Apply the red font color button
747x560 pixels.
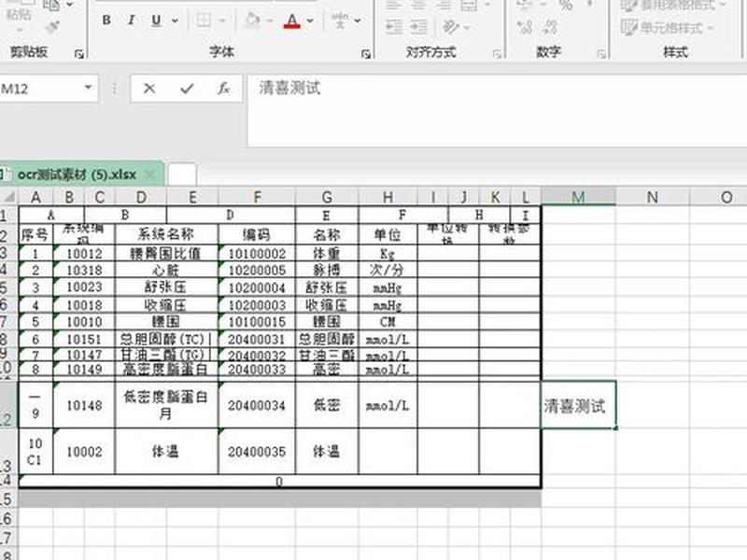click(292, 21)
